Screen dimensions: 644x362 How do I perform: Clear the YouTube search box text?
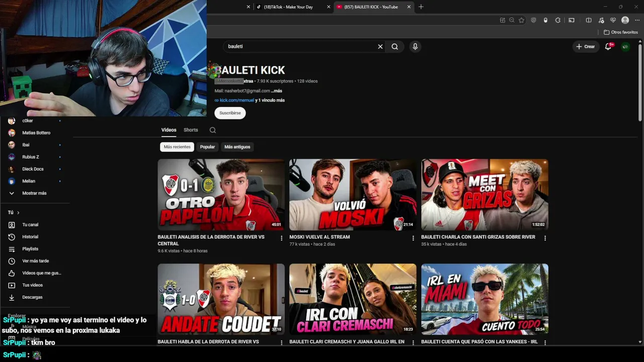(x=380, y=46)
